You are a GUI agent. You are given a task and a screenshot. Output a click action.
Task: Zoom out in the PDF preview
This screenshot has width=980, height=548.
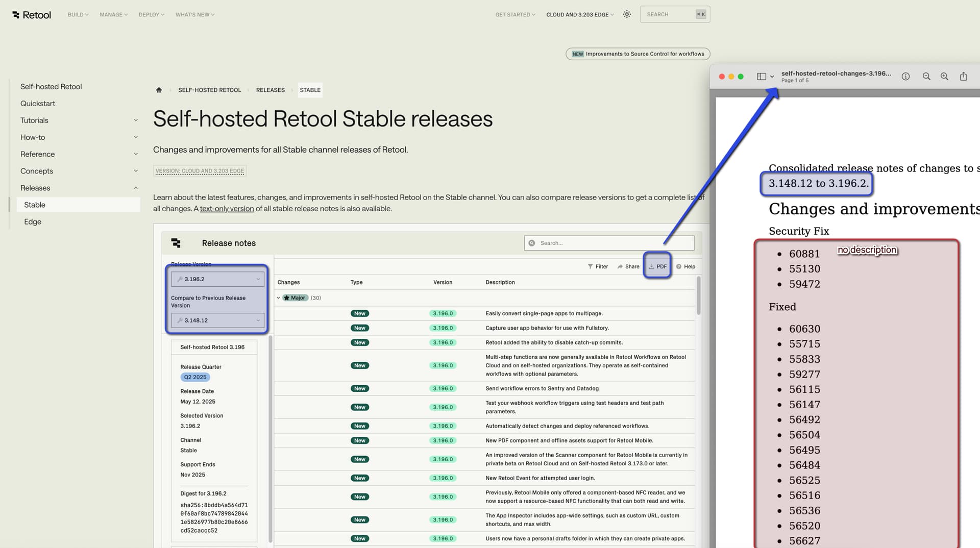pyautogui.click(x=926, y=77)
